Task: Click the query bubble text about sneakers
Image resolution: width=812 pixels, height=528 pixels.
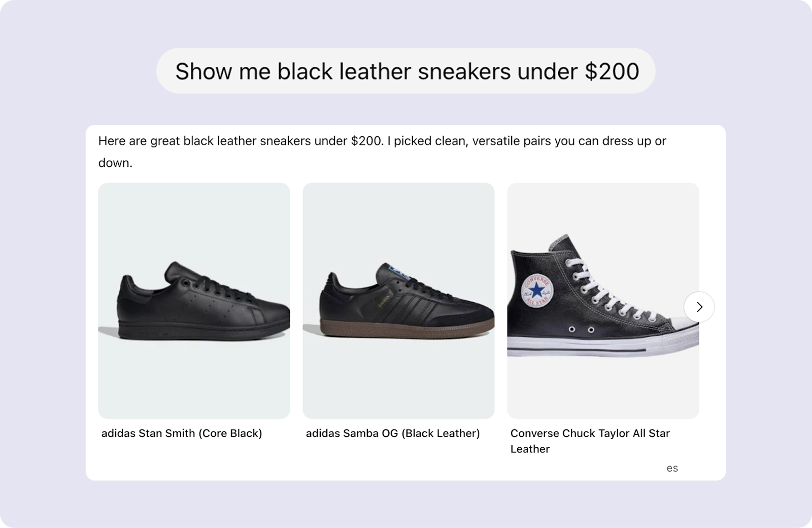Action: point(406,71)
